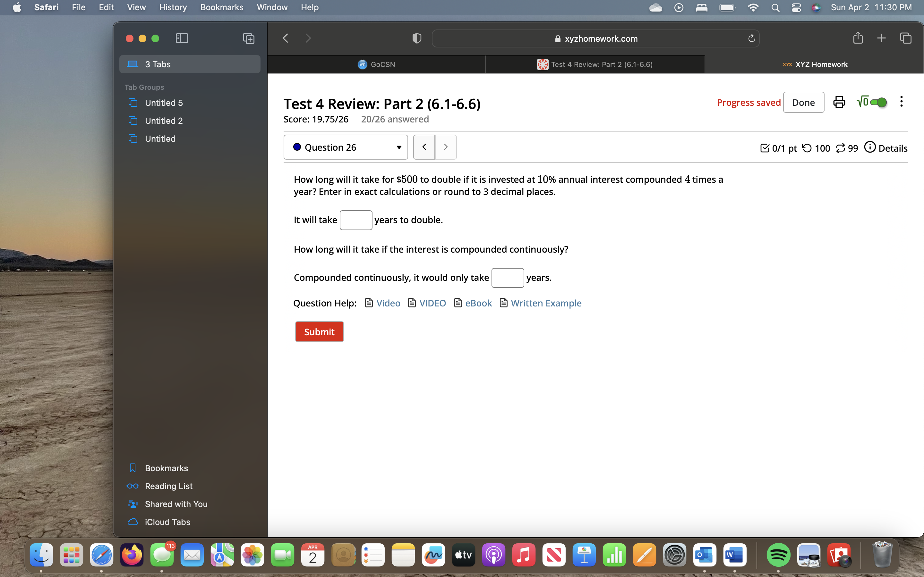The height and width of the screenshot is (577, 924).
Task: Click the Details info icon
Action: [x=870, y=147]
